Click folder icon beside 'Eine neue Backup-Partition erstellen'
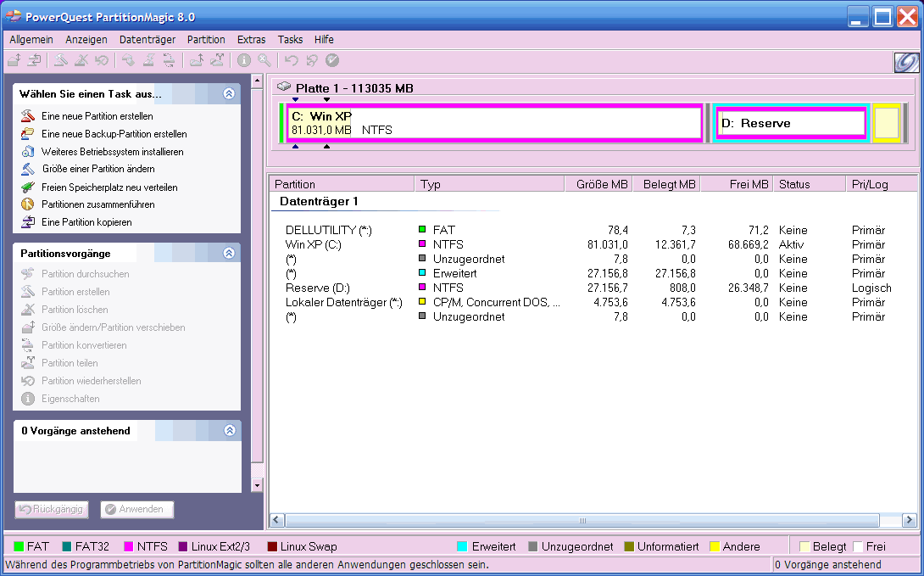The image size is (924, 576). (28, 133)
